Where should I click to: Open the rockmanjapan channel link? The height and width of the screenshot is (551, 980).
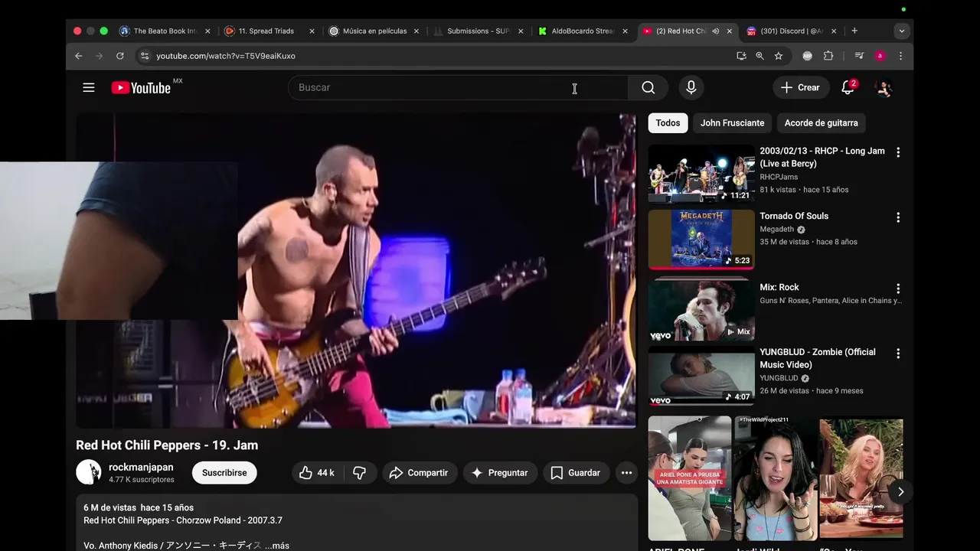click(141, 468)
